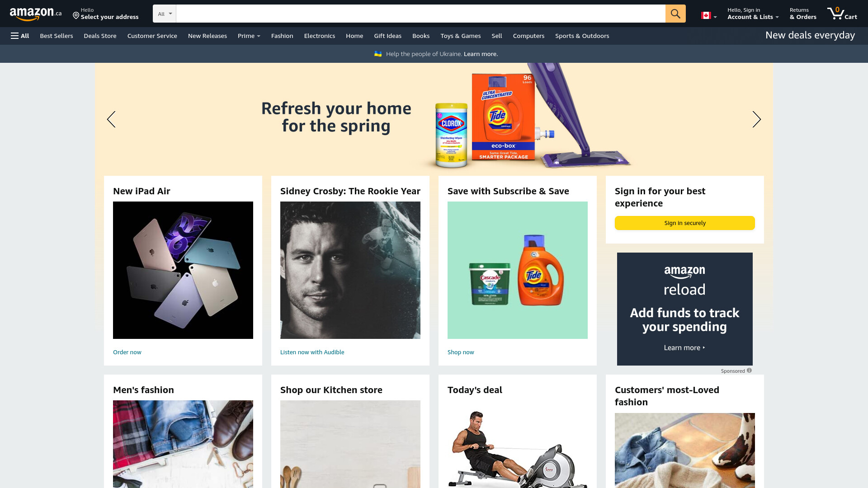Open the Electronics navigation item
This screenshot has width=868, height=488.
pos(320,36)
